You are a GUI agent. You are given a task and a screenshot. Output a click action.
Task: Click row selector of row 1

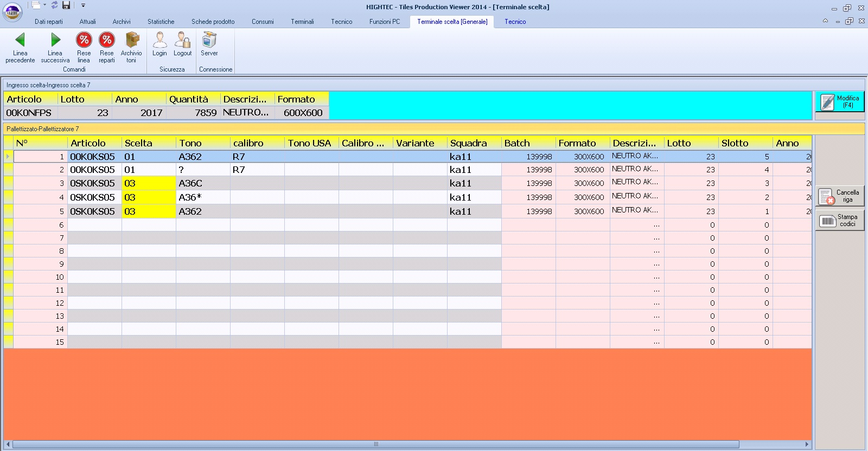(8, 157)
